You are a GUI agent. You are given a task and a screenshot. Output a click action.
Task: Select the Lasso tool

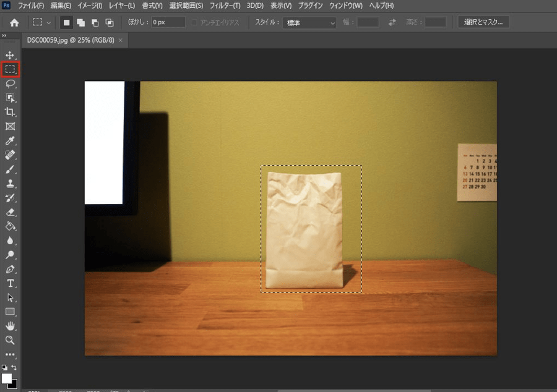coord(10,83)
